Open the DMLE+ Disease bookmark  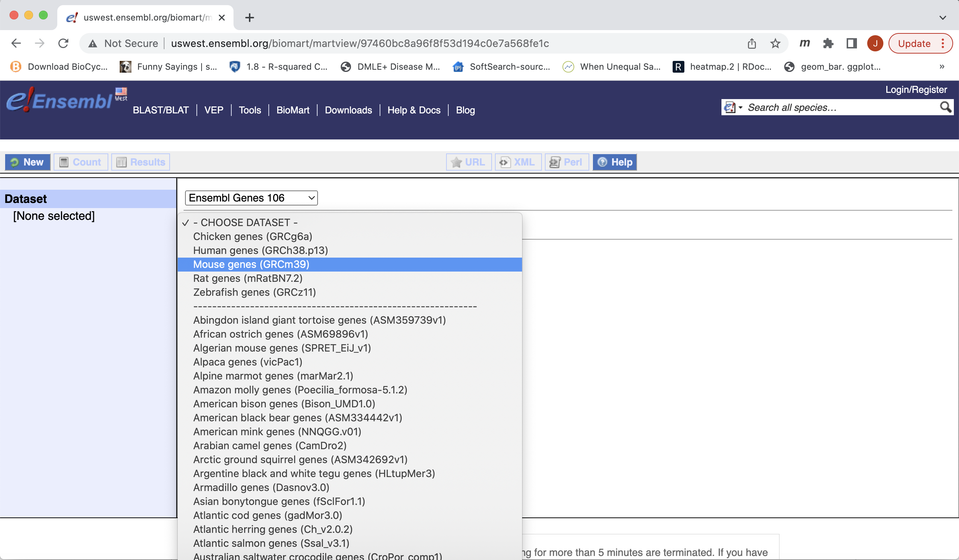[x=390, y=66]
